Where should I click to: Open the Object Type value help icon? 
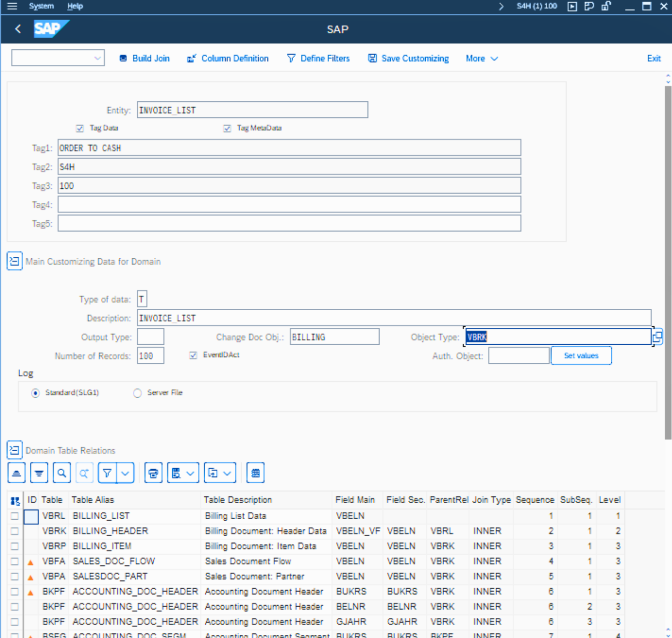[x=657, y=336]
